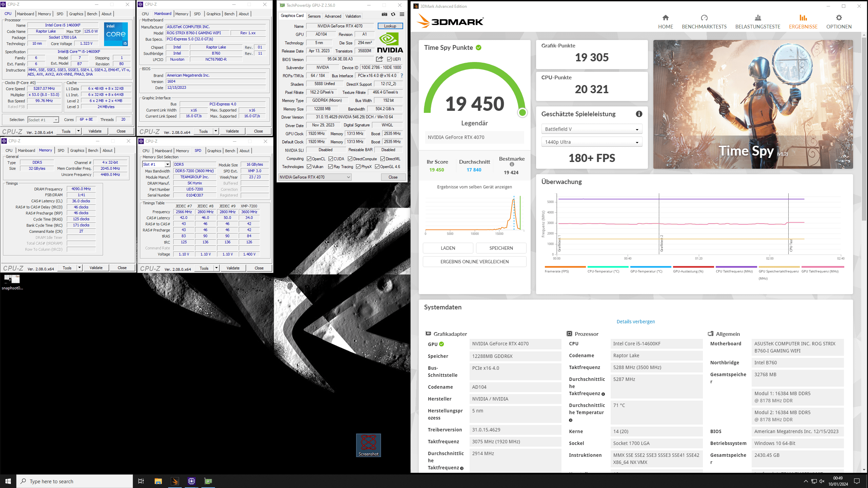Toggle the OpenCL checkbox

pos(309,159)
